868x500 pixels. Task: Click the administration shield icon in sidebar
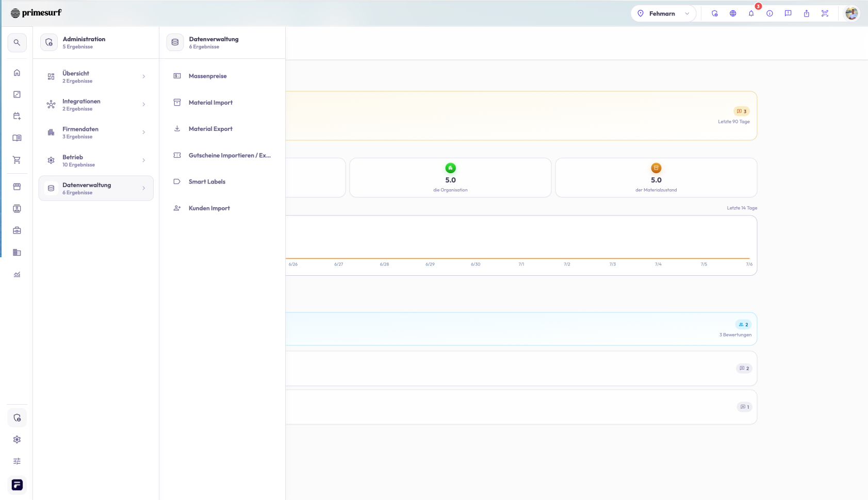(17, 418)
